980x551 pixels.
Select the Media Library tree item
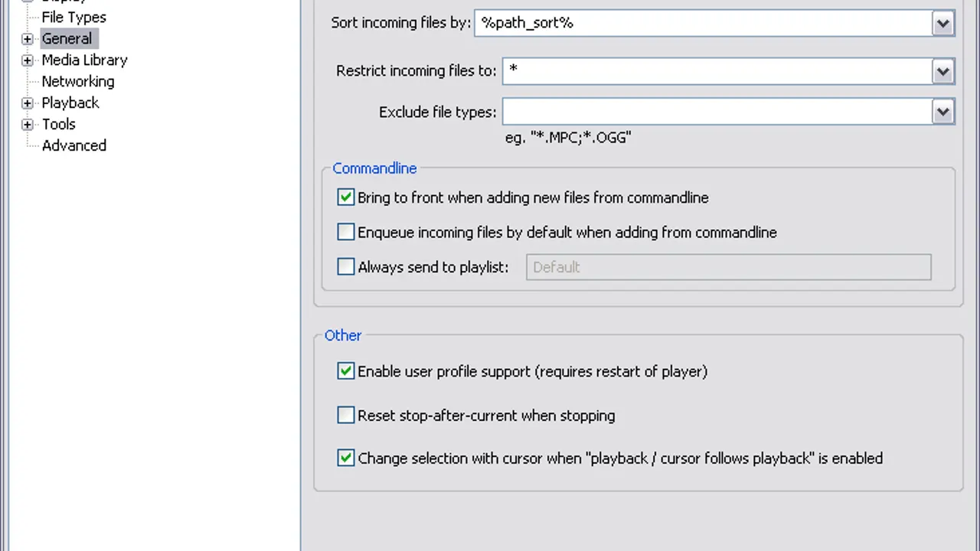tap(84, 60)
